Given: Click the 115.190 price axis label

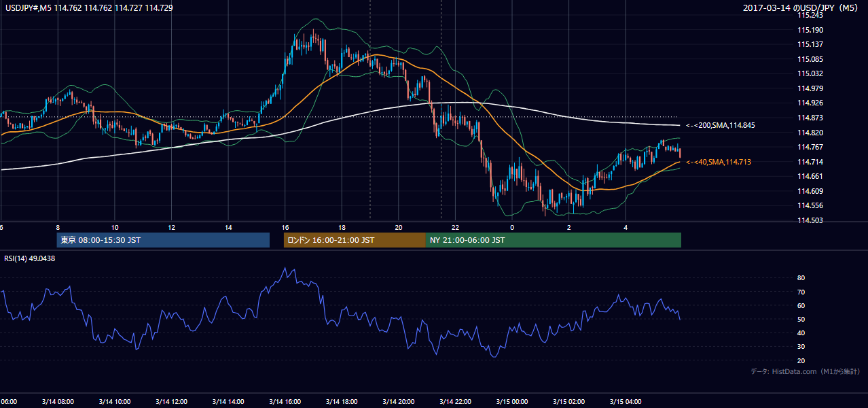Looking at the screenshot, I should pos(810,30).
